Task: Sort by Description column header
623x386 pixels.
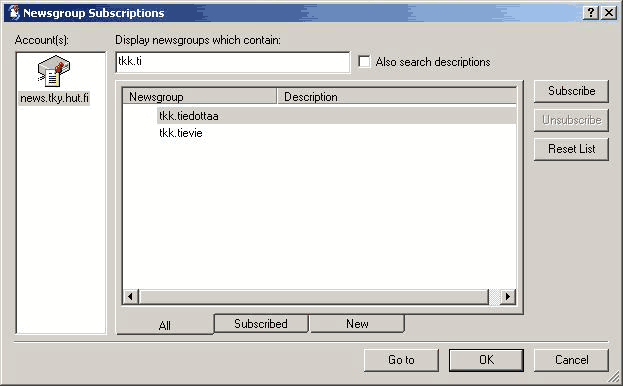Action: pos(397,96)
